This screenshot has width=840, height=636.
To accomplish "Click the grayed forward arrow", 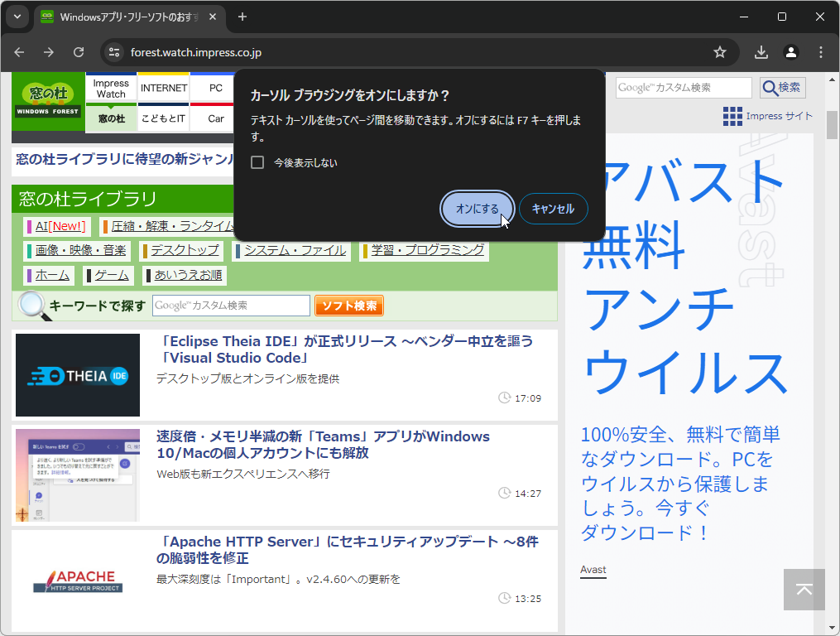I will pyautogui.click(x=49, y=51).
